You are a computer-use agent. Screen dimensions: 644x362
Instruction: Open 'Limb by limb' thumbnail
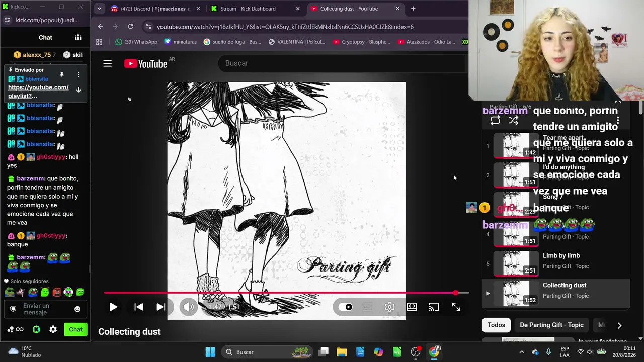(x=516, y=263)
